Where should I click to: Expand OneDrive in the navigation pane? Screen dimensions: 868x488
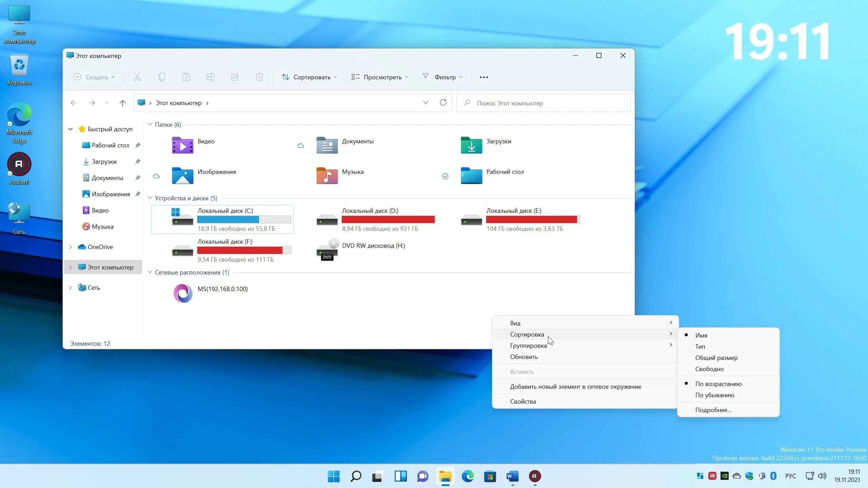[x=71, y=247]
